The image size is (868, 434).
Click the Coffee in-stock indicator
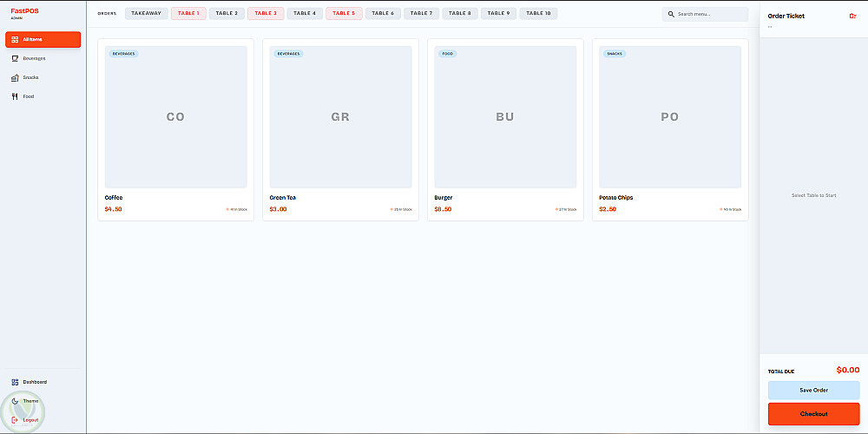point(236,209)
